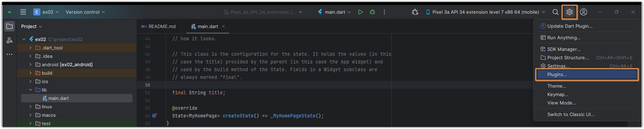Image resolution: width=644 pixels, height=129 pixels.
Task: Open the more actions vertical dots icon
Action: (384, 12)
